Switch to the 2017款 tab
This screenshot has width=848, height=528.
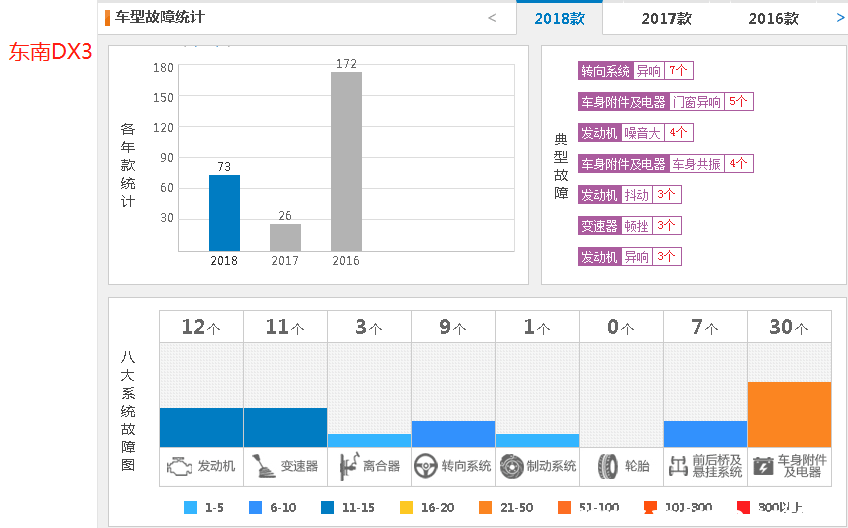pos(666,19)
